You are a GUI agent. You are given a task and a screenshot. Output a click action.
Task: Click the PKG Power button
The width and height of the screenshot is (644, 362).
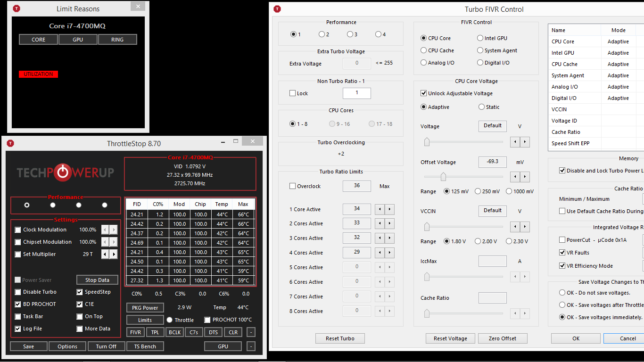(x=145, y=308)
